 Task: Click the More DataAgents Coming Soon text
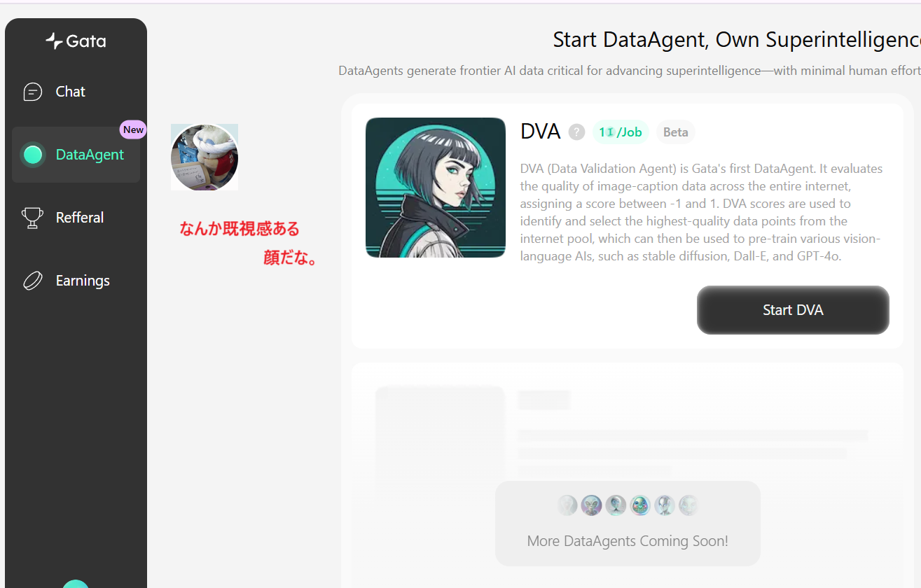(628, 541)
